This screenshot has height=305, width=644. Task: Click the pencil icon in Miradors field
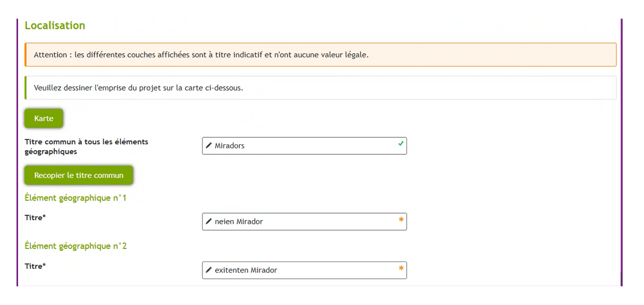point(209,146)
